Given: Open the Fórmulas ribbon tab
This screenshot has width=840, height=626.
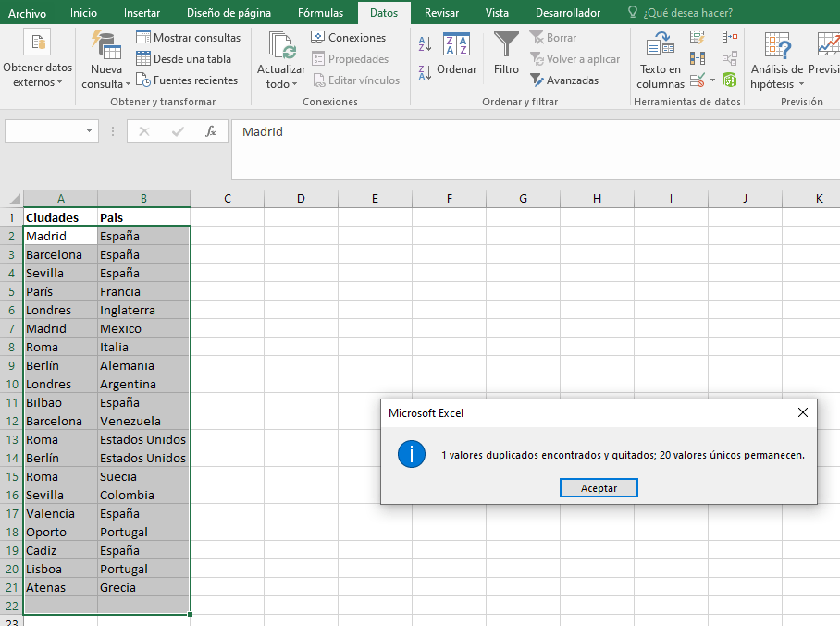Looking at the screenshot, I should [320, 12].
